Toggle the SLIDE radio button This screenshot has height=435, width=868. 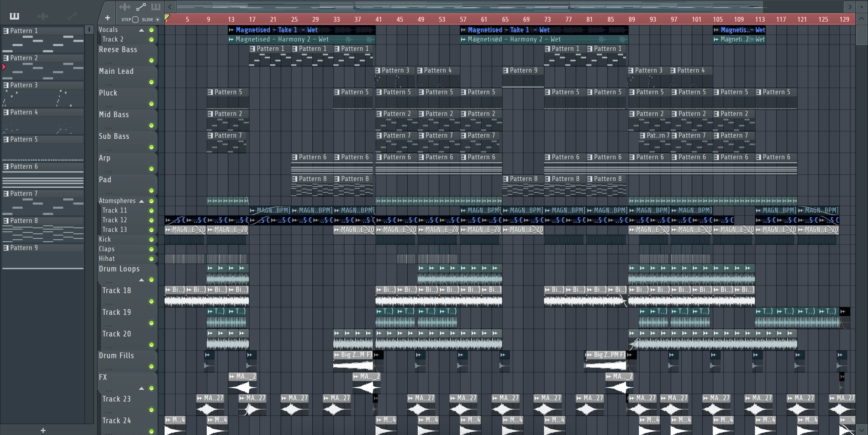click(157, 20)
